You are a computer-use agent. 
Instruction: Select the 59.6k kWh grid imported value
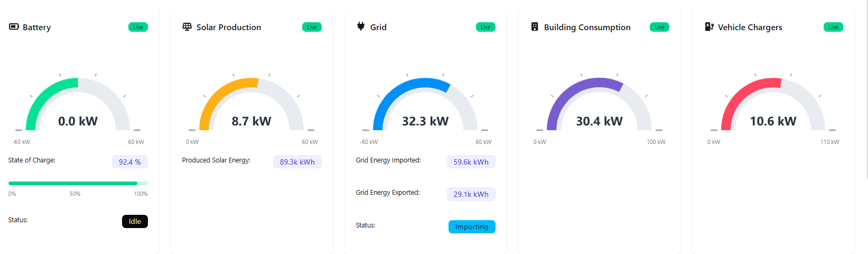tap(471, 162)
